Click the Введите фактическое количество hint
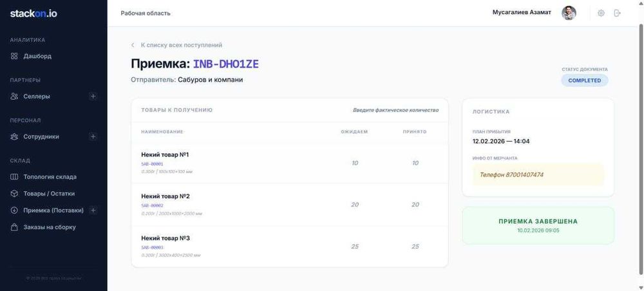Viewport: 644px width, 291px height. tap(395, 110)
